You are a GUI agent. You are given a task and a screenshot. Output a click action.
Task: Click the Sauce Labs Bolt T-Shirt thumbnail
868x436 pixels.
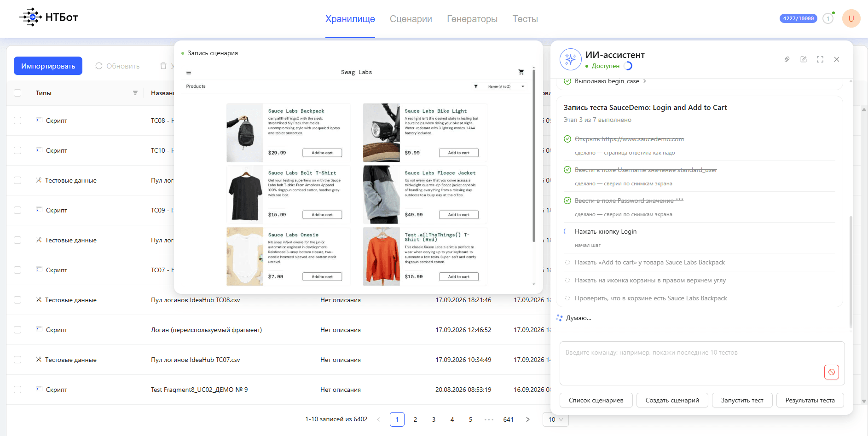coord(245,195)
